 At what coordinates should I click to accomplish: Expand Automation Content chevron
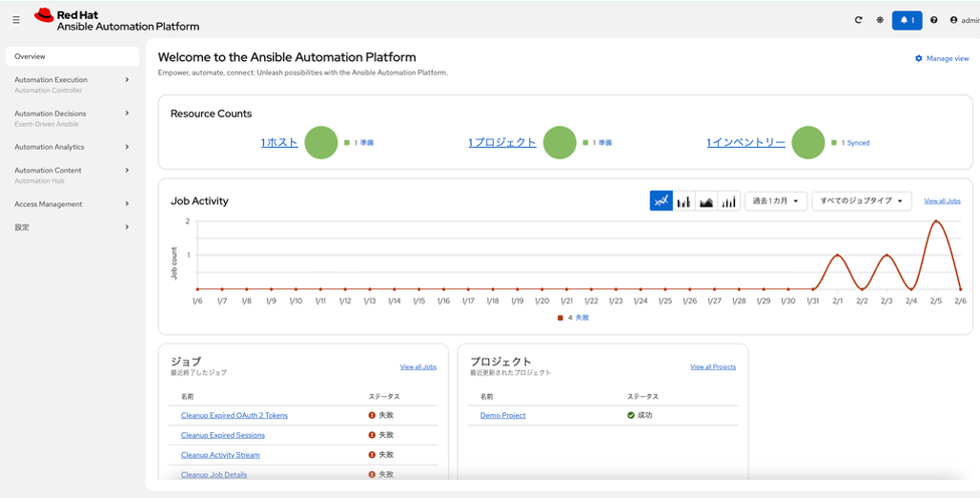click(x=127, y=170)
